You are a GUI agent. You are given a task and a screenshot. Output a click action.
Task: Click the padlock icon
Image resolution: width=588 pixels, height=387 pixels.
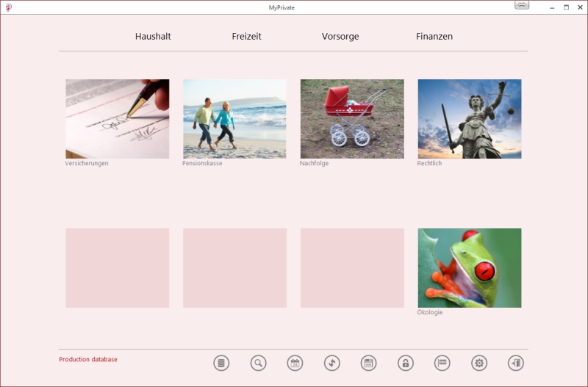point(405,363)
